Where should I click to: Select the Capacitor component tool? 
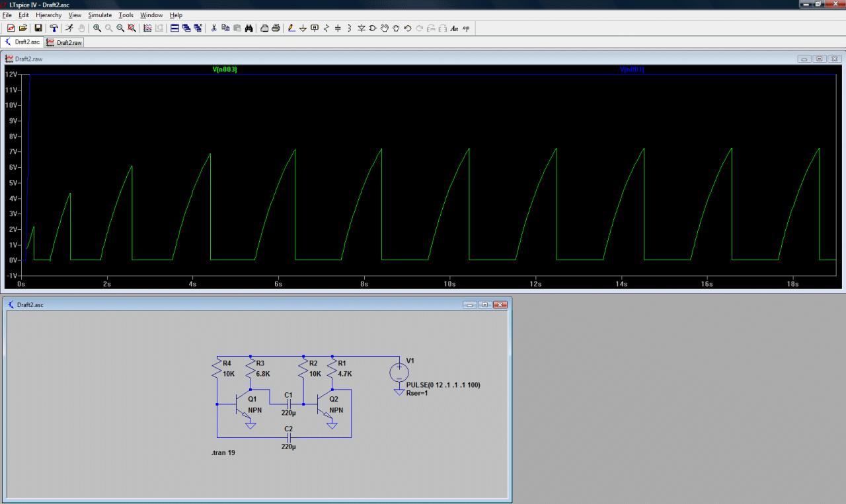338,28
